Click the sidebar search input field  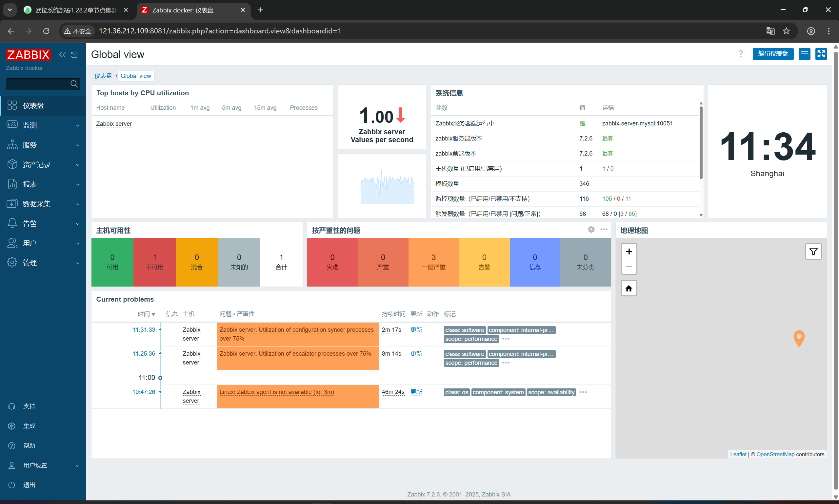[x=37, y=84]
